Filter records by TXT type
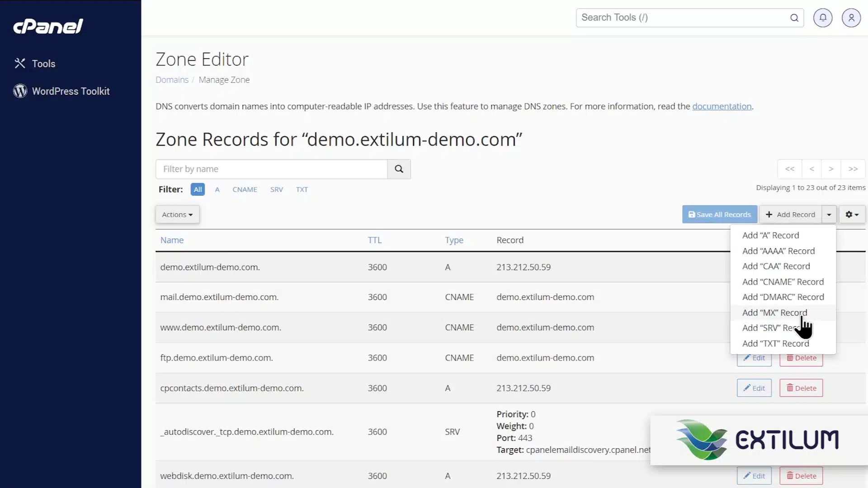Viewport: 868px width, 488px height. [x=302, y=189]
